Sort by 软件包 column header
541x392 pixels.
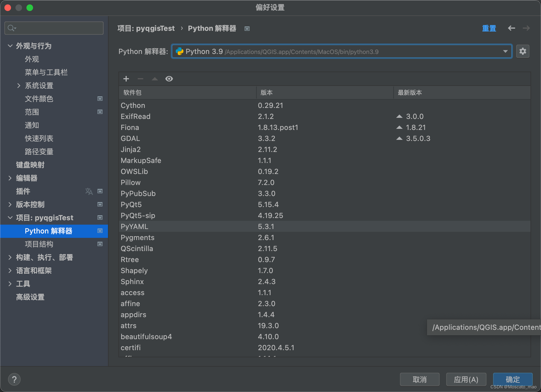pos(188,92)
